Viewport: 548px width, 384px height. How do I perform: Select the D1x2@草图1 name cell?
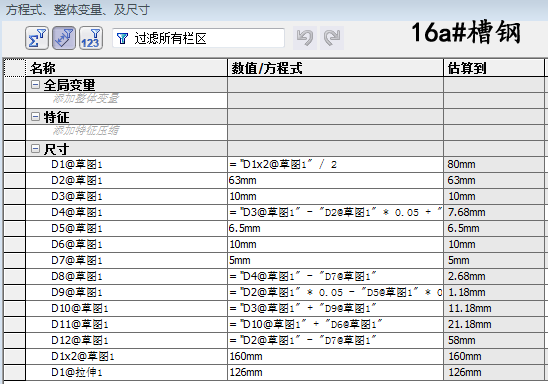tap(127, 357)
